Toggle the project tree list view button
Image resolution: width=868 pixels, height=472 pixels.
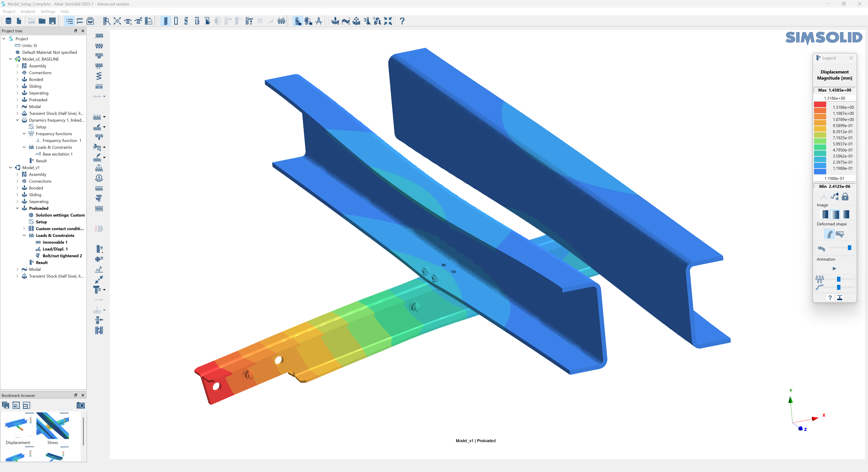click(69, 21)
